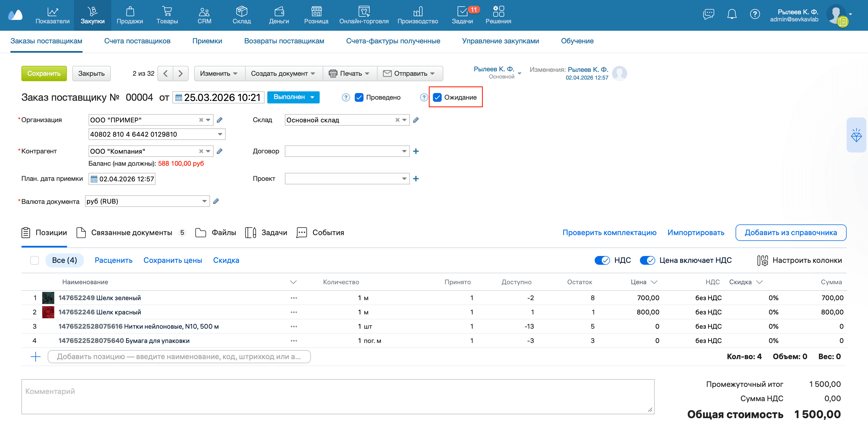868x428 pixels.
Task: Toggle Цена включает НДС switch
Action: 647,260
